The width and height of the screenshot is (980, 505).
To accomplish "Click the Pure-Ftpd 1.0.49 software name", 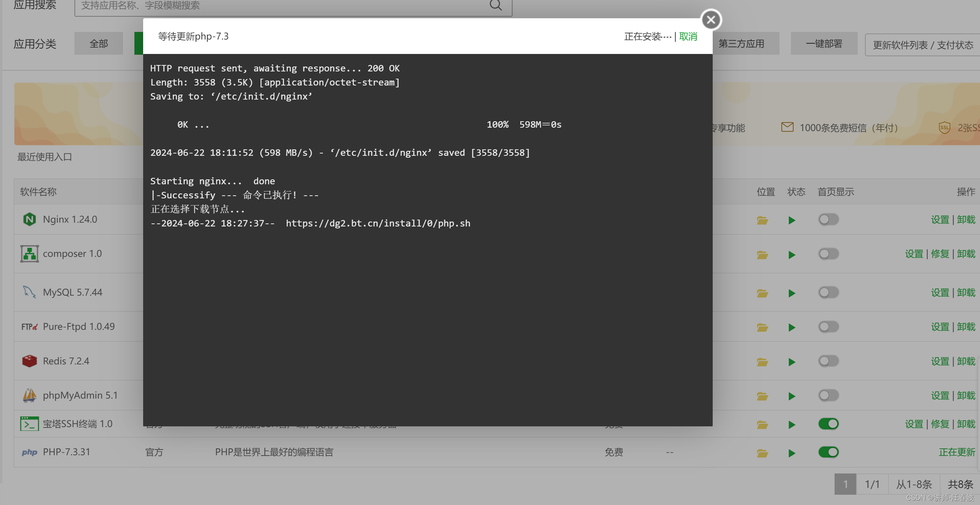I will coord(79,326).
